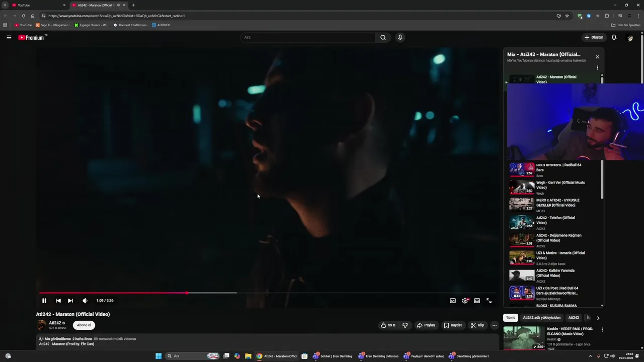The height and width of the screenshot is (362, 644).
Task: Open Keskin - HEDEF RMX recommended thumbnail
Action: coord(524,338)
